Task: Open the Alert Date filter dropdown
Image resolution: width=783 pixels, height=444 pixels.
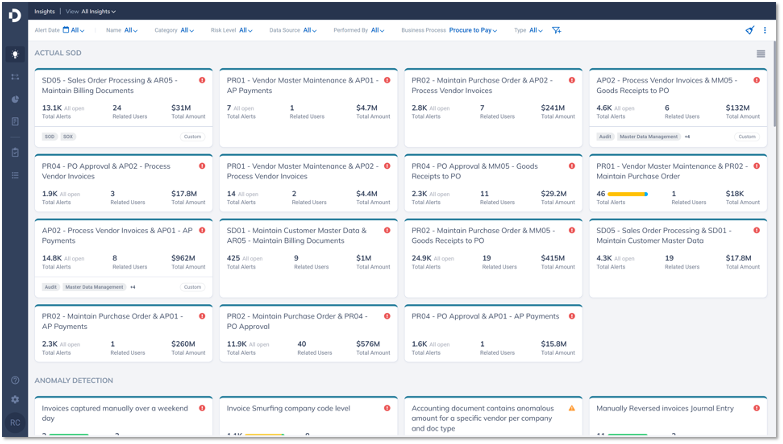Action: pyautogui.click(x=77, y=30)
